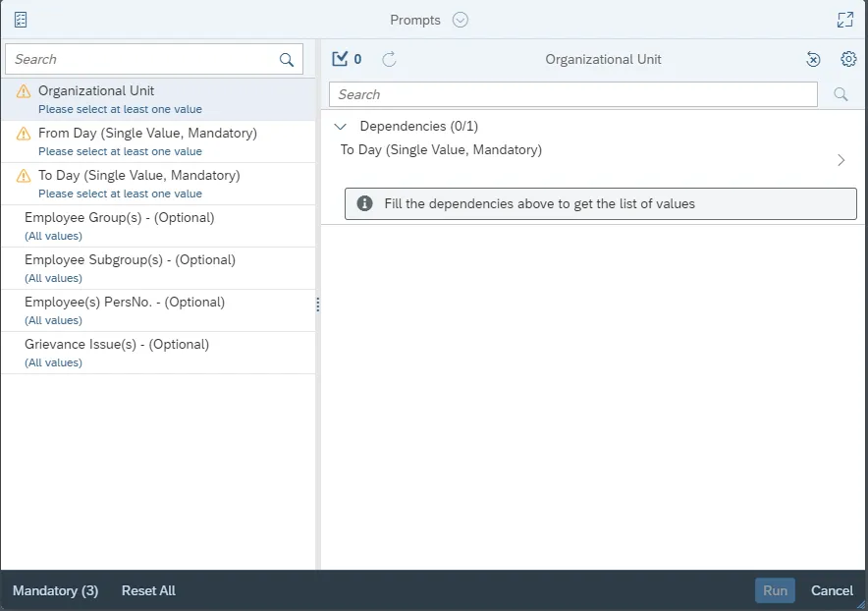Open the prompt settings gear
The height and width of the screenshot is (611, 868).
point(848,59)
